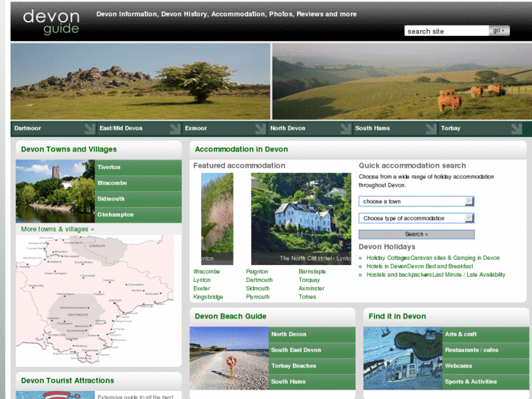The image size is (532, 399).
Task: Select Torbay Beaches entry
Action: pos(312,366)
